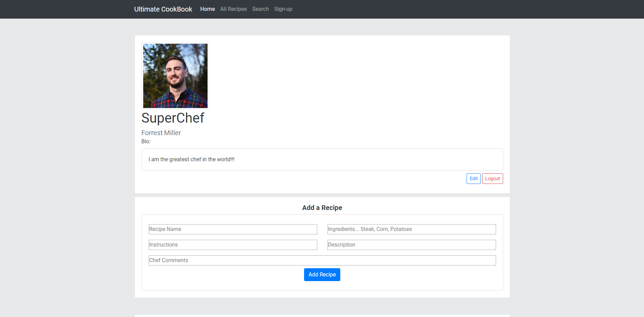Focus the Recipe Name field
Image resolution: width=644 pixels, height=317 pixels.
point(233,229)
